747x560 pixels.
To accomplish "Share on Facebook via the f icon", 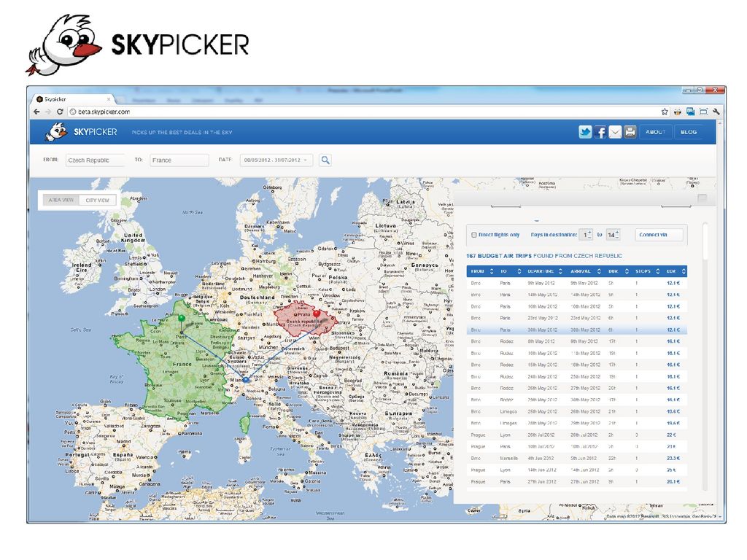I will pyautogui.click(x=600, y=132).
